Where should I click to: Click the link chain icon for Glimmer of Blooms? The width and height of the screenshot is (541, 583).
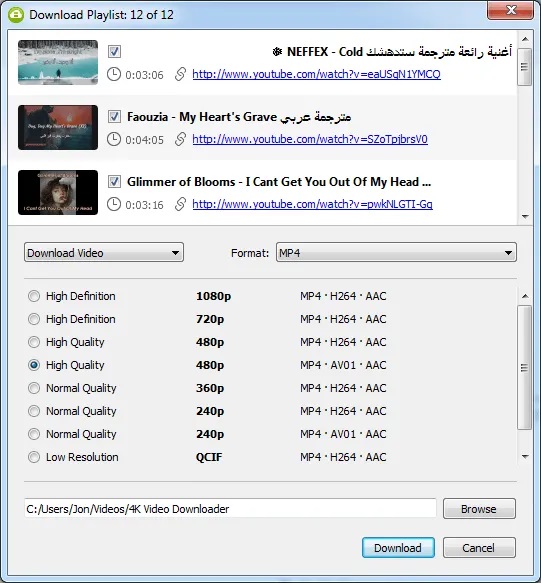pyautogui.click(x=180, y=204)
